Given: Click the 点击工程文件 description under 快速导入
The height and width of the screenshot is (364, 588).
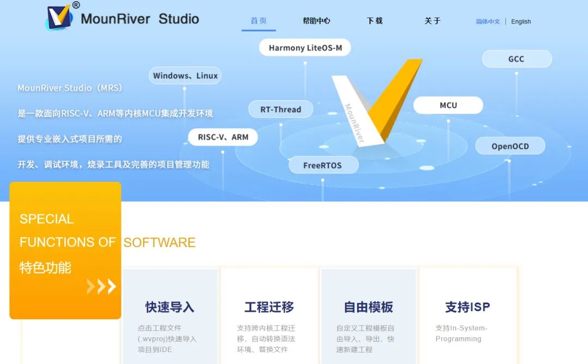Looking at the screenshot, I should (x=167, y=339).
